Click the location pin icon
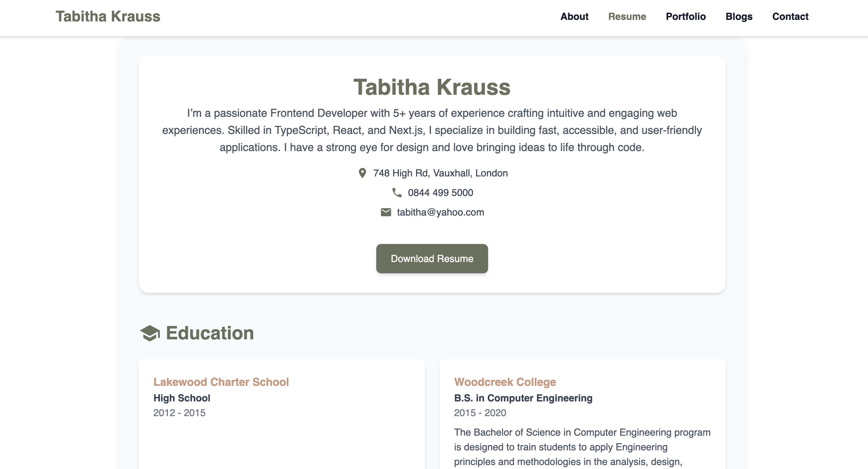Screen dimensions: 868x469 362,173
